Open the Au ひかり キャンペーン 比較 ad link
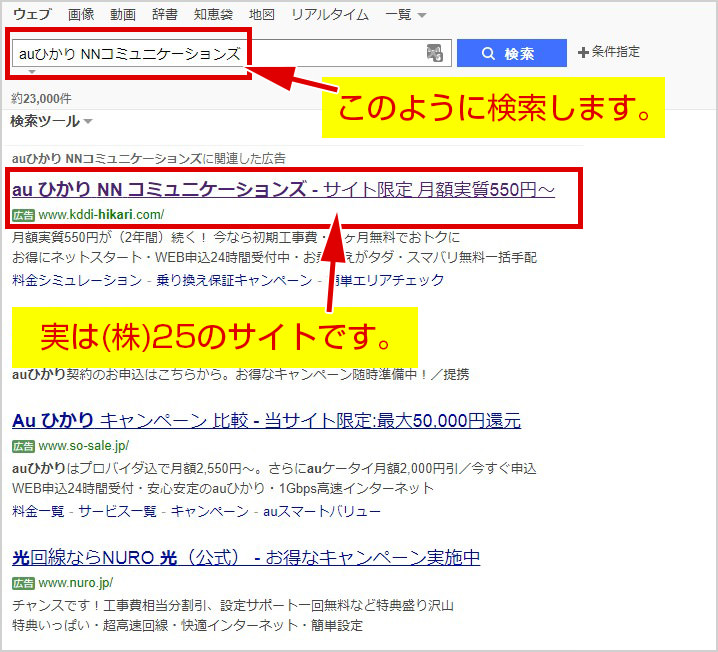This screenshot has width=718, height=652. pyautogui.click(x=267, y=420)
